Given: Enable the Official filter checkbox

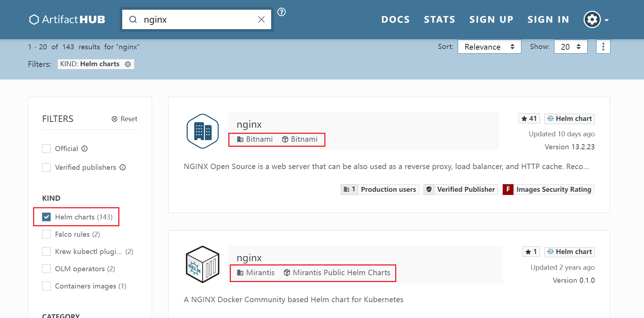Looking at the screenshot, I should [x=46, y=149].
